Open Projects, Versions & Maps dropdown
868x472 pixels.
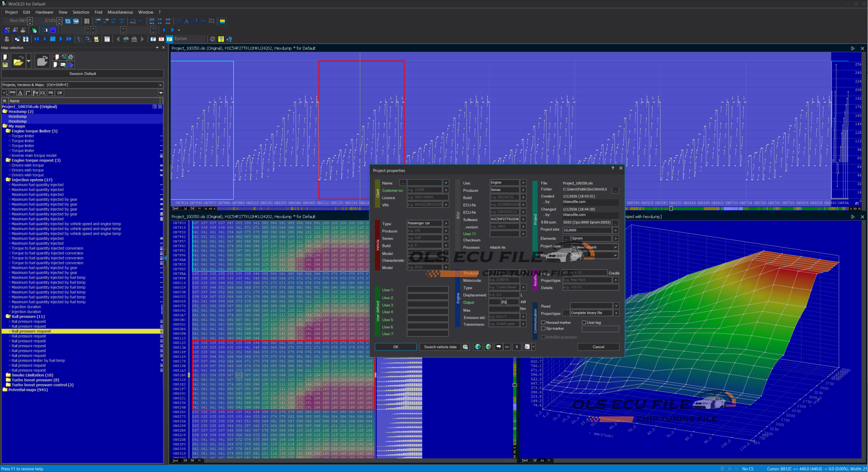(160, 85)
